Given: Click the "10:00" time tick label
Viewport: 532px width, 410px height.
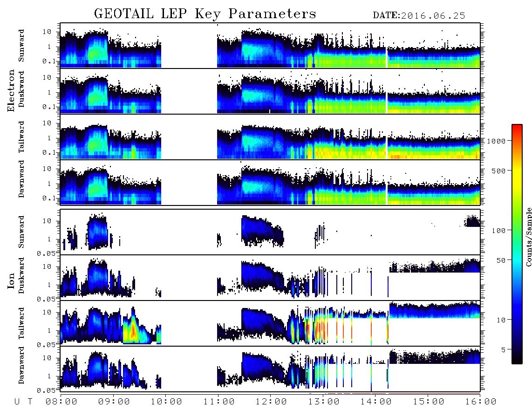Looking at the screenshot, I should pyautogui.click(x=166, y=402).
